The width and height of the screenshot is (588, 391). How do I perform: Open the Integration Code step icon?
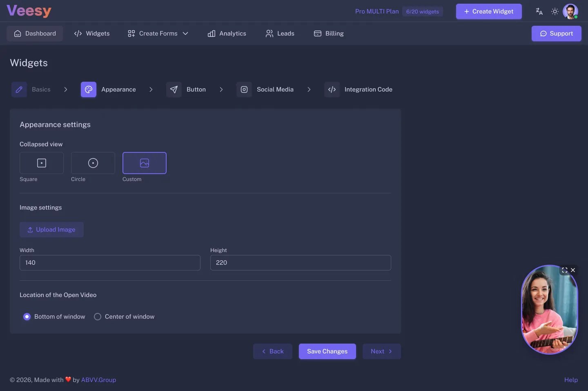(332, 89)
